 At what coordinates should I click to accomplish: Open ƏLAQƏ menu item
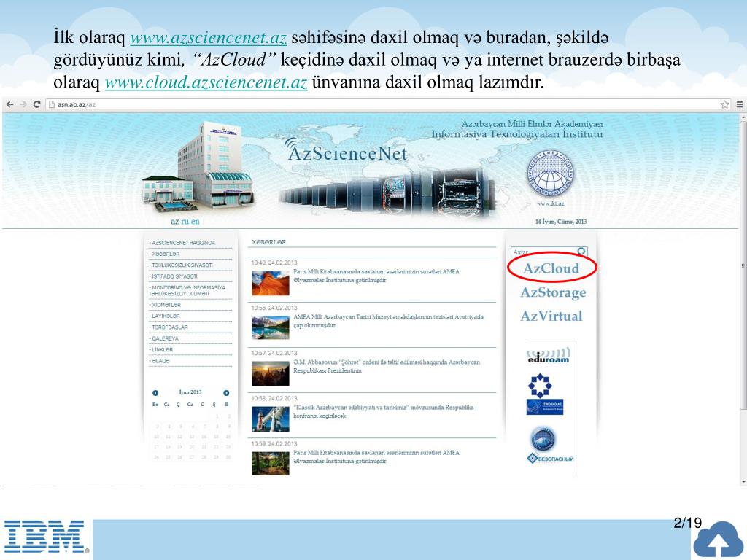[x=160, y=361]
